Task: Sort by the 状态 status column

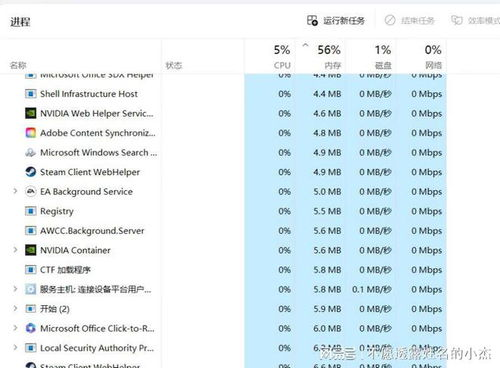Action: [x=174, y=65]
